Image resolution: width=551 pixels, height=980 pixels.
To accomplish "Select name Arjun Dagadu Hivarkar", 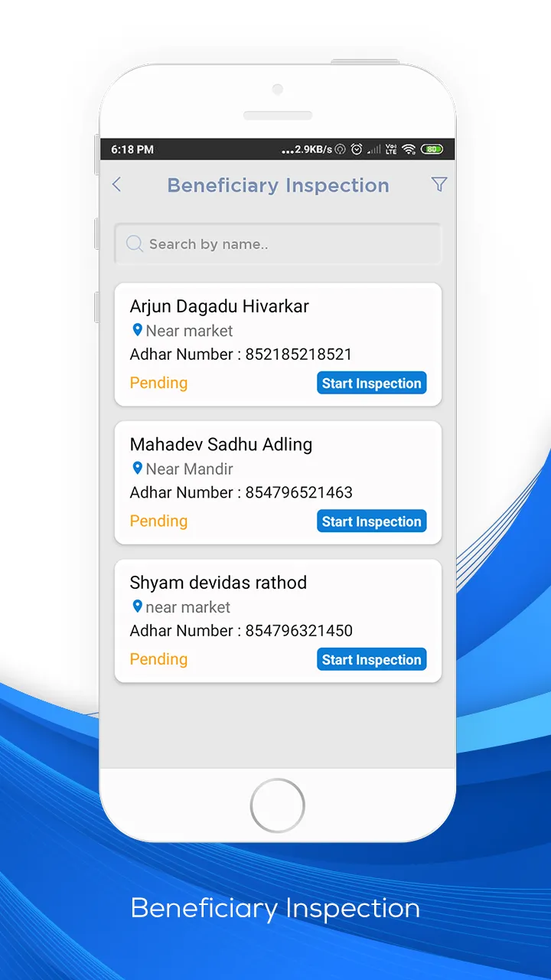I will click(220, 306).
